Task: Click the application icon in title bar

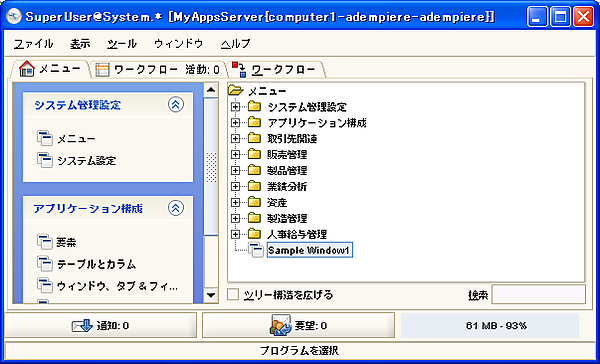Action: pos(14,16)
